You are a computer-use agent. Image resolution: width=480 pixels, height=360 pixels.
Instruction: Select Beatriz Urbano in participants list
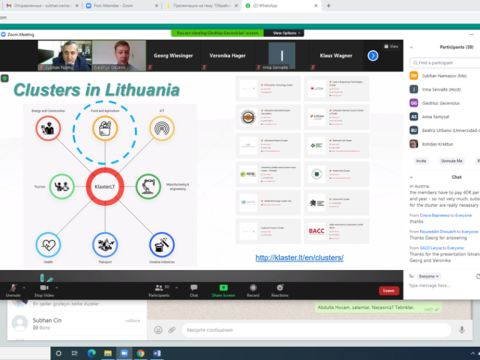click(x=445, y=131)
